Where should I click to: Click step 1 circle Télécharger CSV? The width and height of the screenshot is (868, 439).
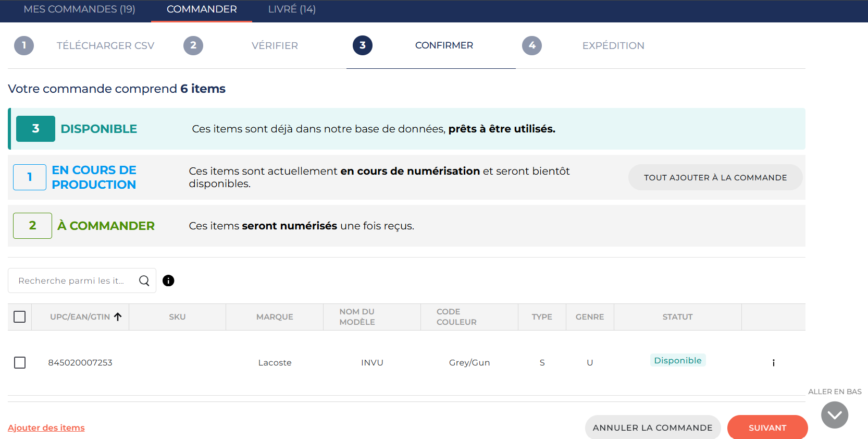click(24, 45)
